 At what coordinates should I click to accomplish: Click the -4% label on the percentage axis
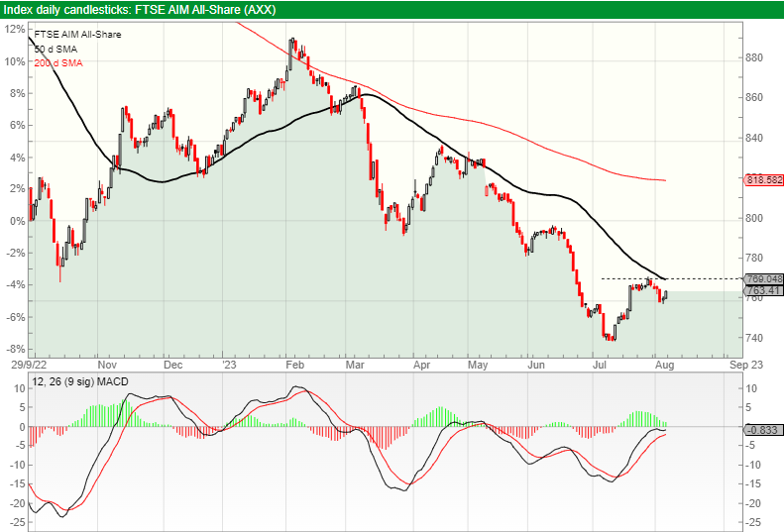click(x=15, y=285)
